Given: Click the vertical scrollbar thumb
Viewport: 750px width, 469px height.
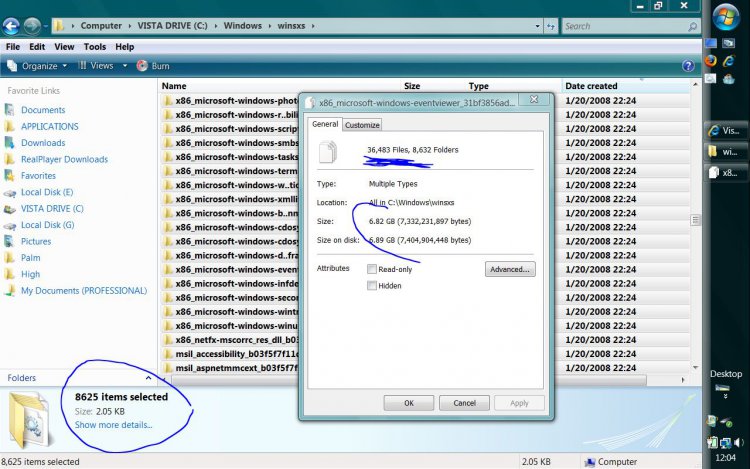Looking at the screenshot, I should [695, 220].
